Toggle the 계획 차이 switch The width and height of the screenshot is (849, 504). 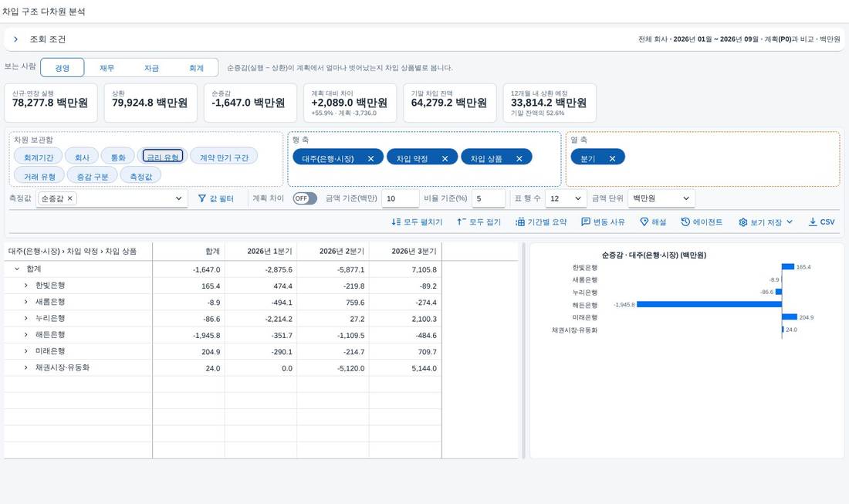[305, 198]
